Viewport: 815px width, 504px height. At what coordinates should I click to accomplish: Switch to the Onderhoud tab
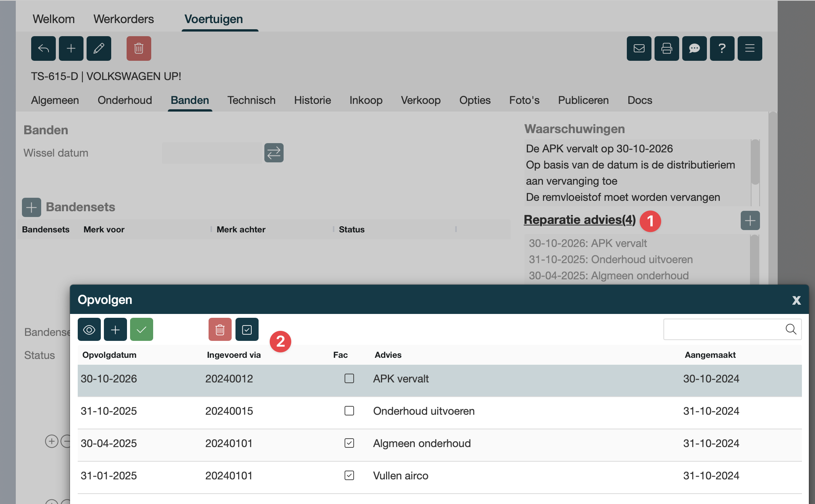[125, 100]
